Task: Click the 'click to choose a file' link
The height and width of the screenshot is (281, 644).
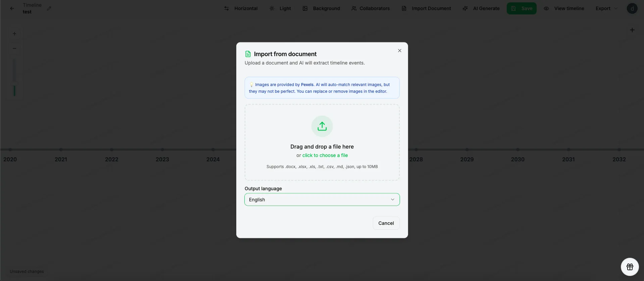Action: click(x=325, y=155)
